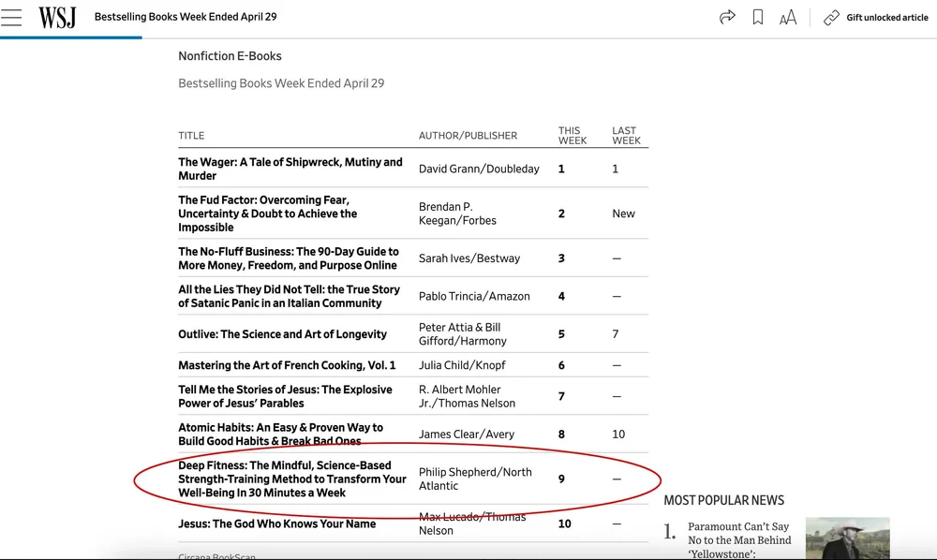Screen dimensions: 937x560
Task: Select the Atomic Habits book title
Action: click(x=280, y=434)
